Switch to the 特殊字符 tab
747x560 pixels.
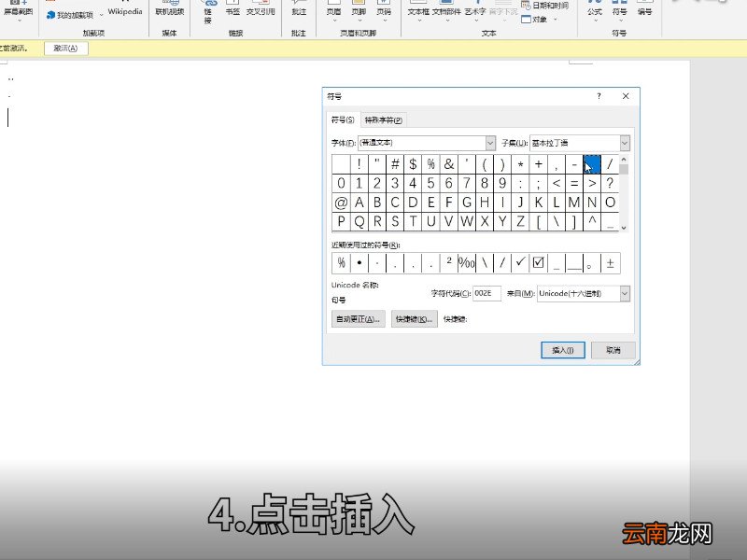tap(382, 119)
